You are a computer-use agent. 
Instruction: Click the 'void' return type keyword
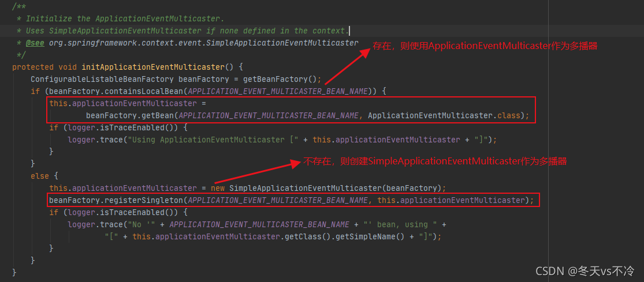[68, 67]
